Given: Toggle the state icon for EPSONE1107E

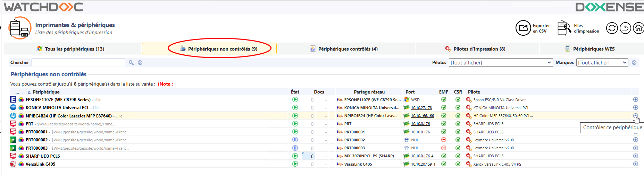Looking at the screenshot, I should [295, 100].
